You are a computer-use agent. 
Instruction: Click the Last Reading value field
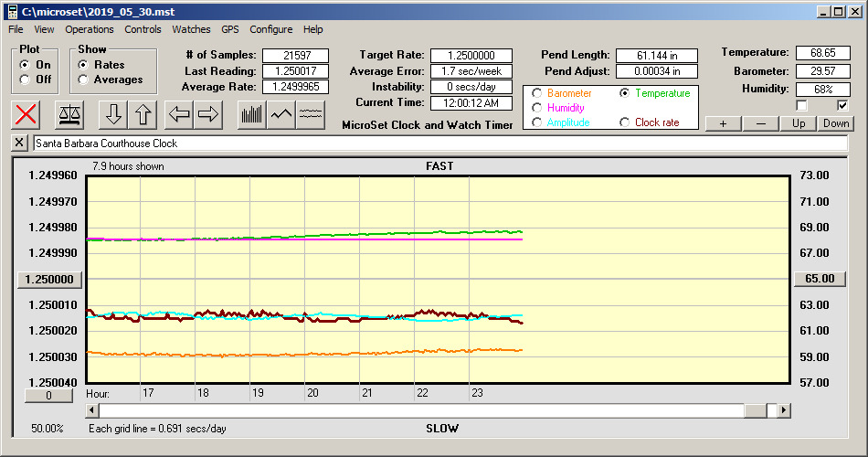[x=296, y=71]
